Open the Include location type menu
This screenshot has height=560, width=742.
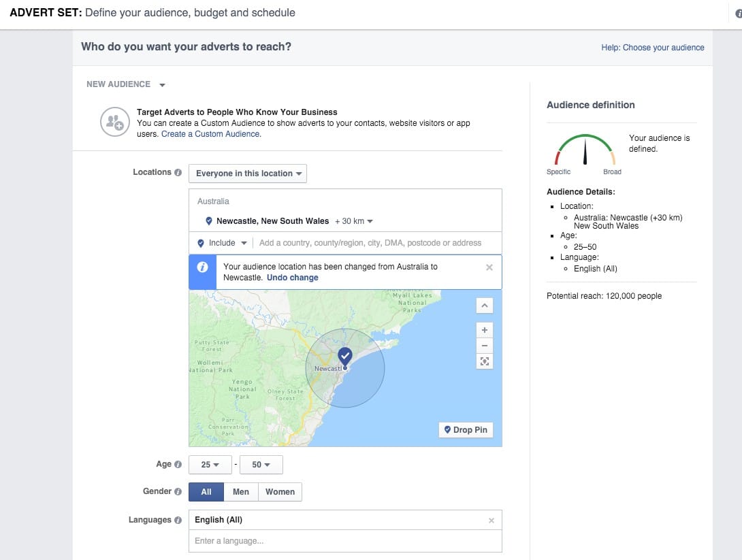222,243
